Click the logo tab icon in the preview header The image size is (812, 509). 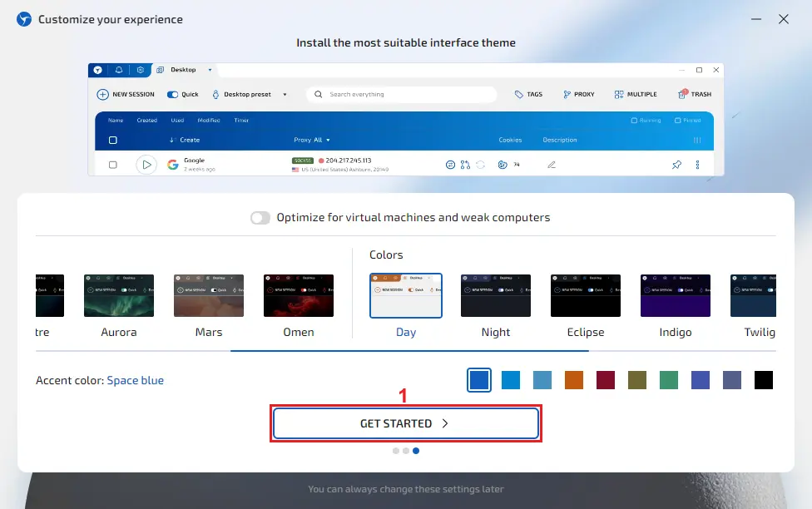[97, 70]
